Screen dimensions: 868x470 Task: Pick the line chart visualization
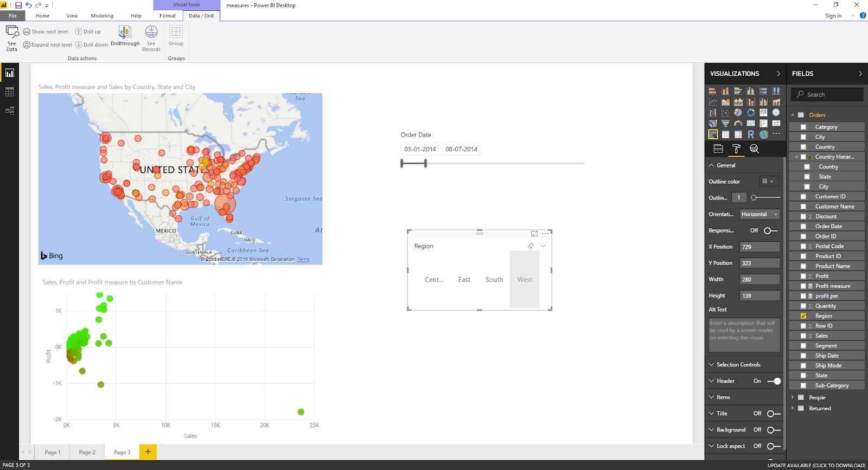713,101
